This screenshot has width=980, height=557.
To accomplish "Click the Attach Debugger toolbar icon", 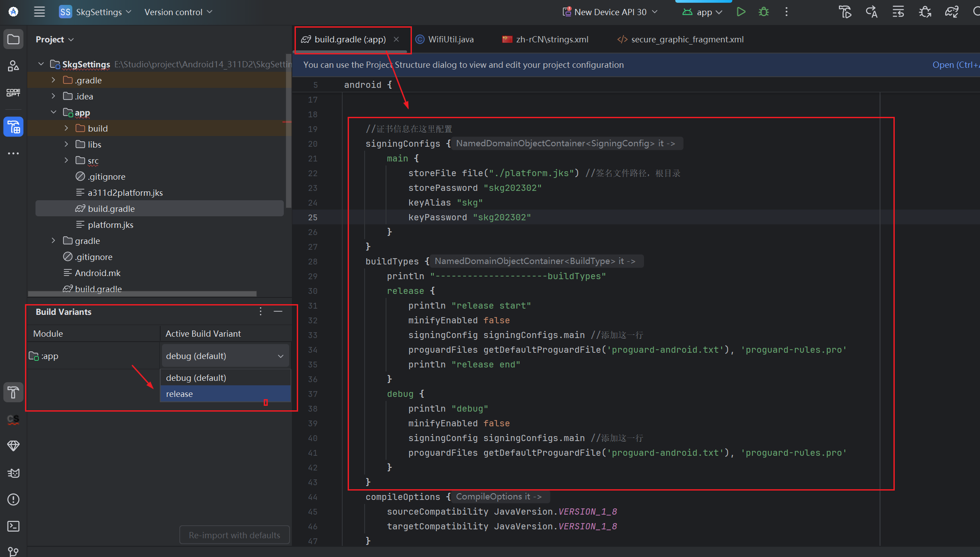I will click(x=925, y=12).
